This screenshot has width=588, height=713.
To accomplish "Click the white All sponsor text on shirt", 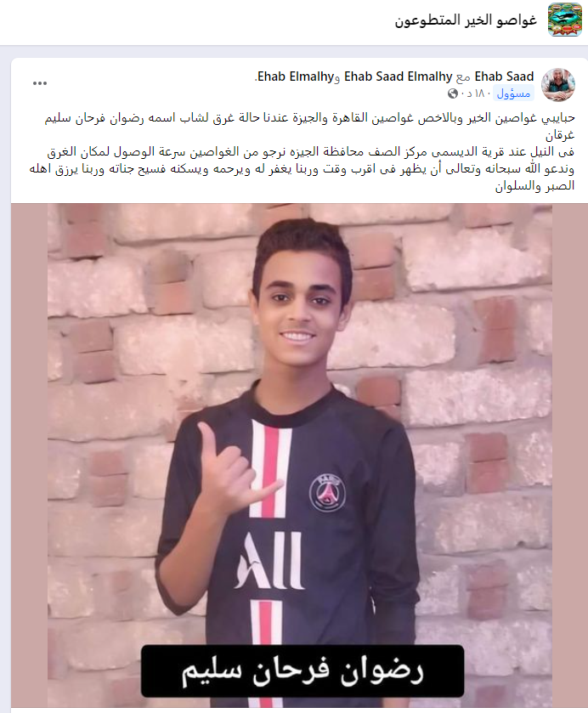I will pyautogui.click(x=269, y=561).
